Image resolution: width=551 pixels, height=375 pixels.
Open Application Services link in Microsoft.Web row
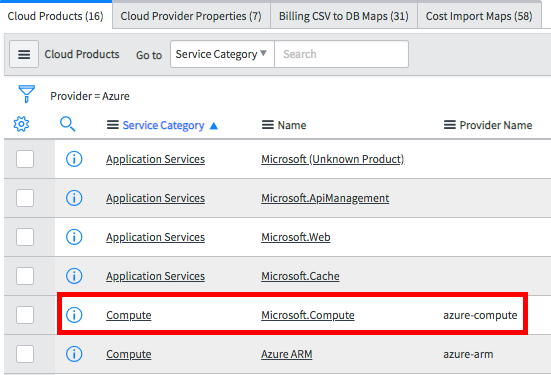click(155, 237)
